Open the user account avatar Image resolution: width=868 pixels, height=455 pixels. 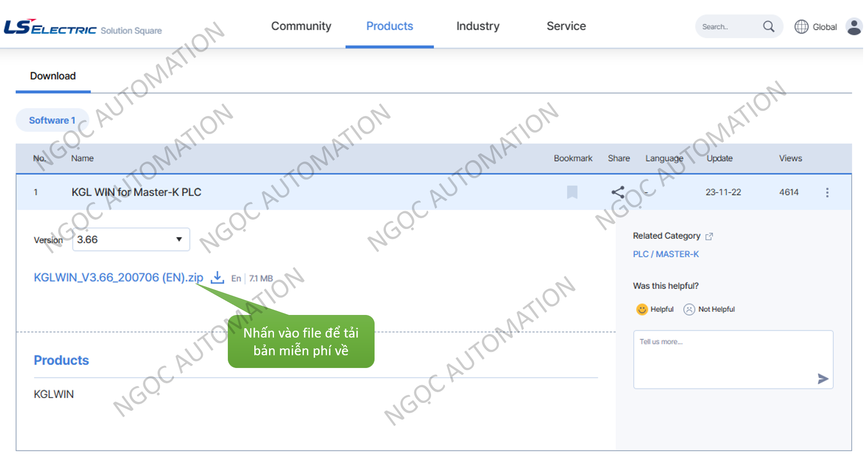click(x=854, y=27)
